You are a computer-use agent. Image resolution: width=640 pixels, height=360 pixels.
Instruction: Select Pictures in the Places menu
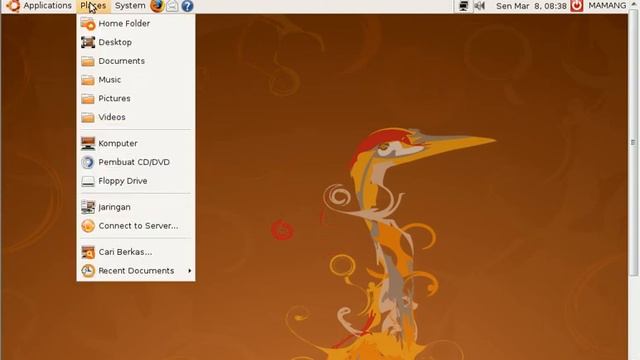[136, 99]
